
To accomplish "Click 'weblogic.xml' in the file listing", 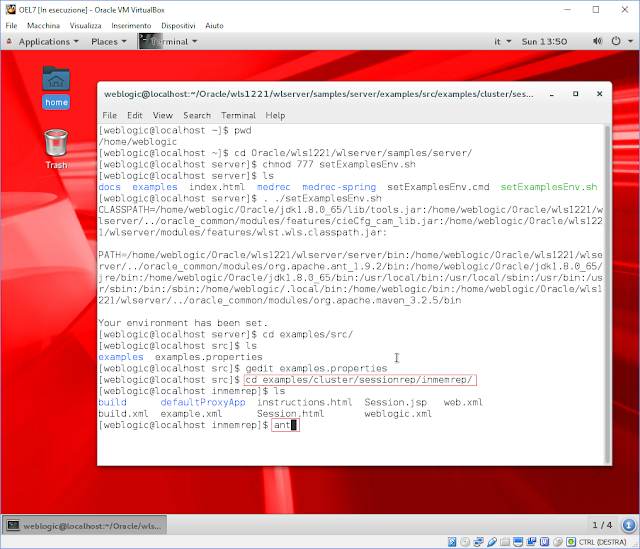I will 398,414.
